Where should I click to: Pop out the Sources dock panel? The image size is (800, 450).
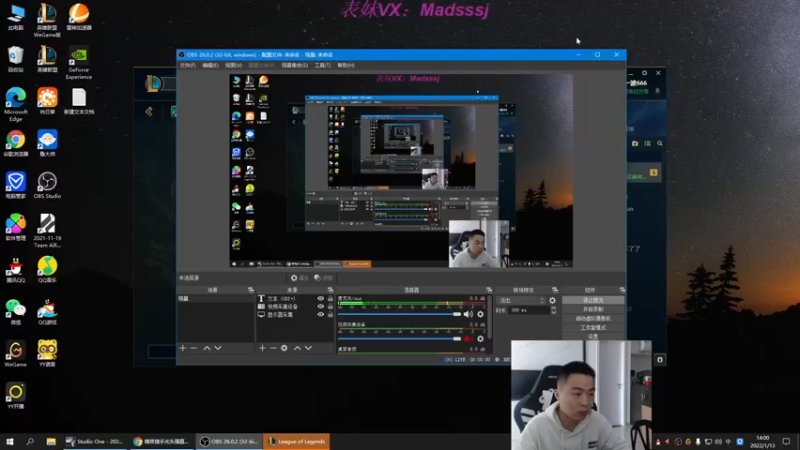tap(330, 290)
